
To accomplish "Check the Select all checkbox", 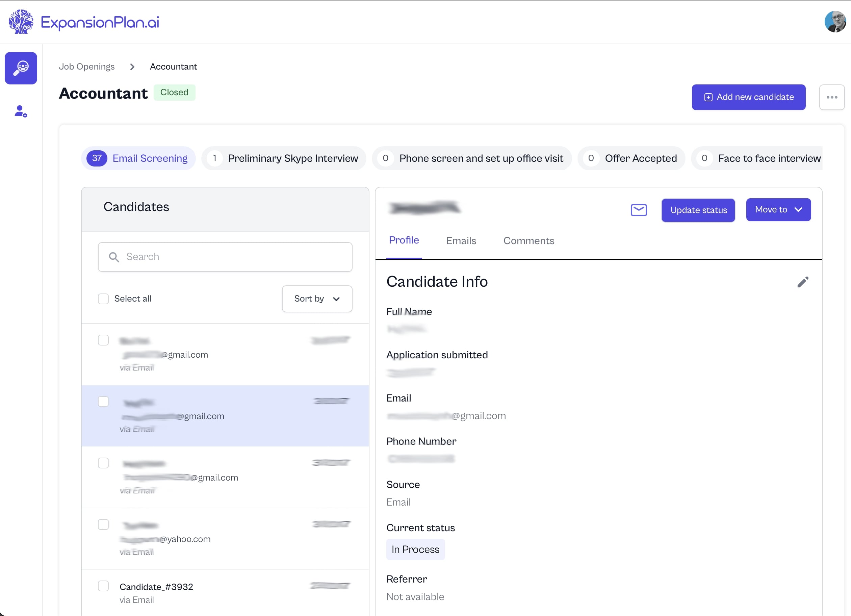I will coord(103,299).
